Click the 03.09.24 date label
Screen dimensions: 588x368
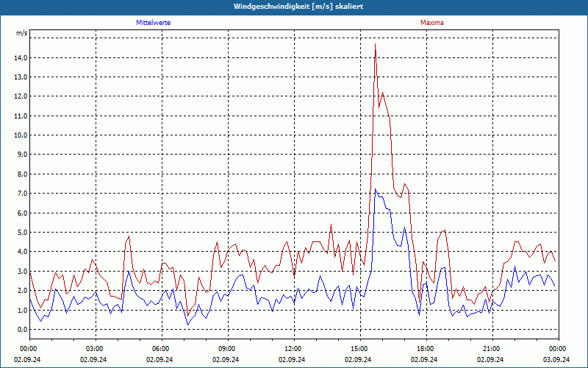click(x=556, y=359)
